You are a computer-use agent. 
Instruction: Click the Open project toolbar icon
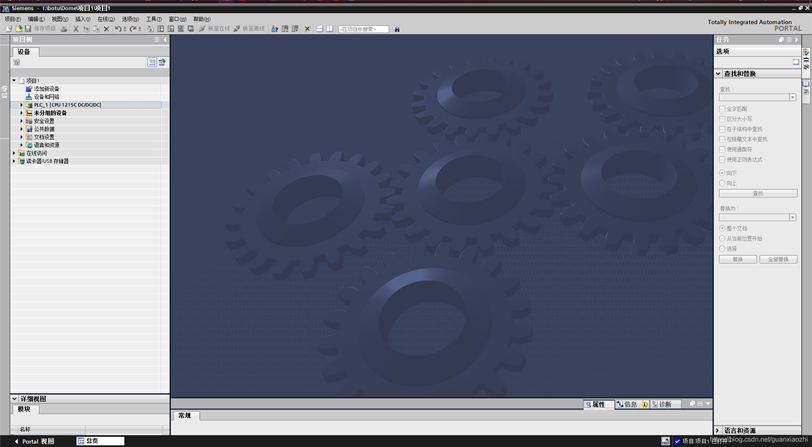[x=19, y=29]
